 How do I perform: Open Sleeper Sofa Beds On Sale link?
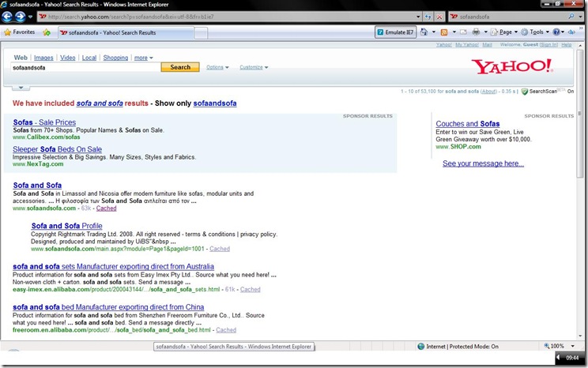58,149
